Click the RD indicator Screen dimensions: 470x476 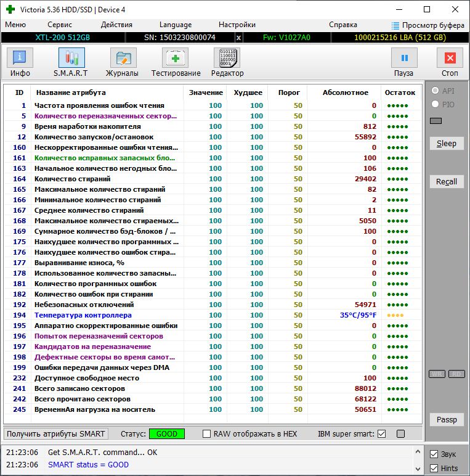(x=456, y=374)
